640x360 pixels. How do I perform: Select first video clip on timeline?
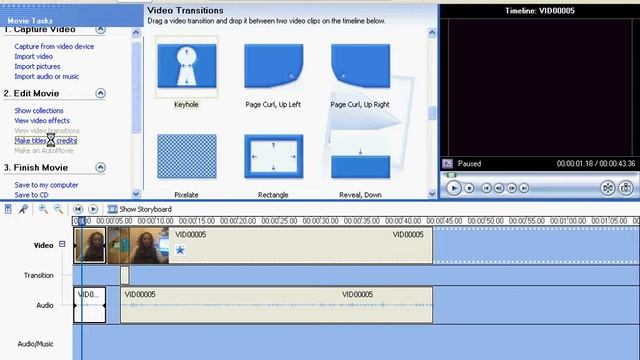coord(90,245)
